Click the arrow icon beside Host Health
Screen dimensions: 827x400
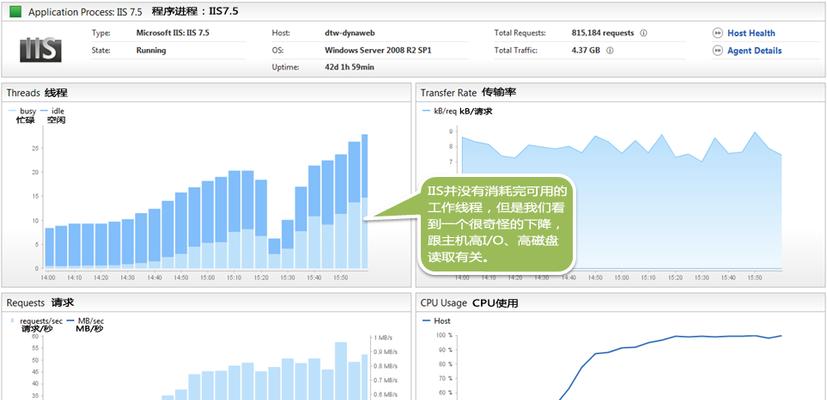717,33
